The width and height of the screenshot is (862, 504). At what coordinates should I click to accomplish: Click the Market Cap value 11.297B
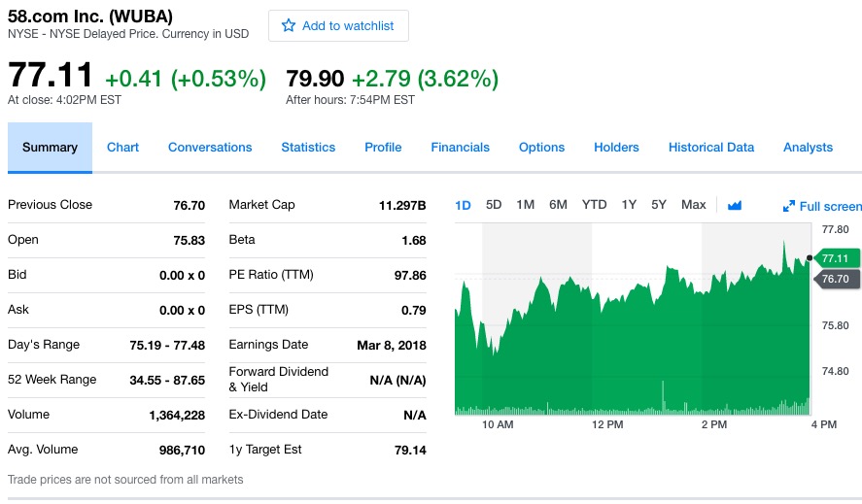pyautogui.click(x=402, y=206)
